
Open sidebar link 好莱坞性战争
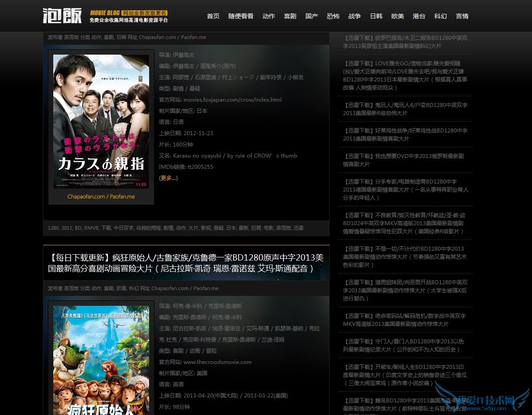(x=405, y=134)
